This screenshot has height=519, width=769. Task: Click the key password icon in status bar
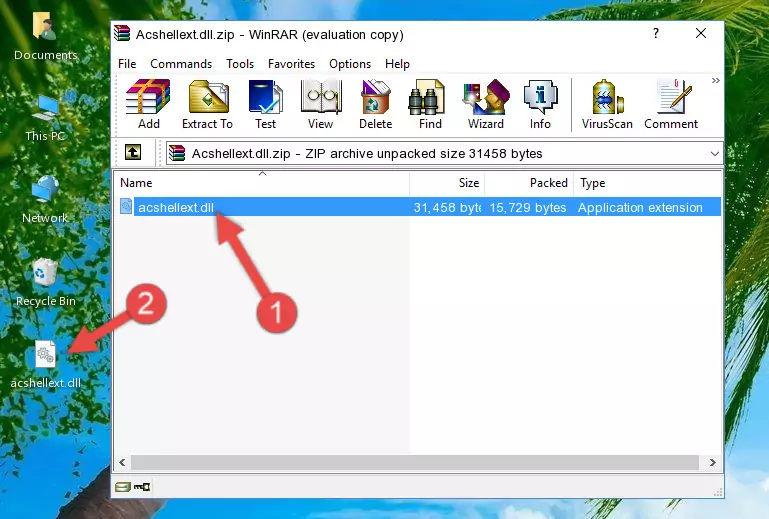(x=142, y=487)
